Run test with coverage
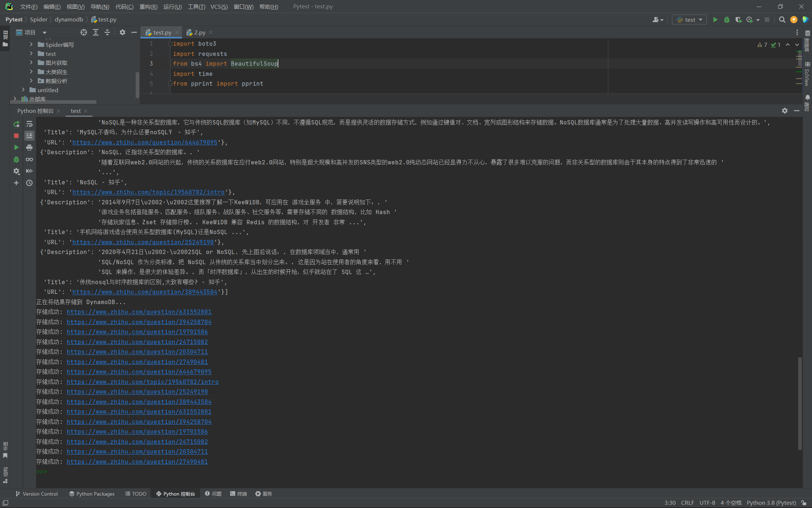 [738, 20]
